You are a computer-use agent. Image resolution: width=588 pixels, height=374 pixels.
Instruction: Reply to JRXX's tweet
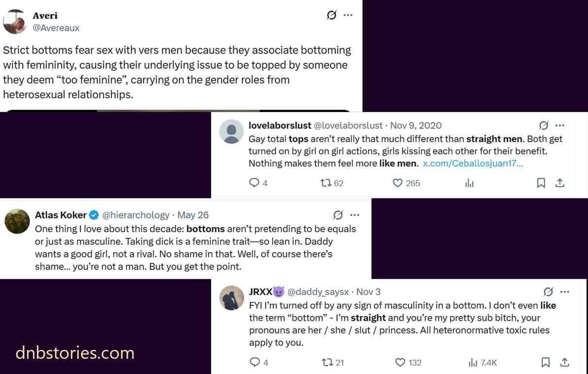pos(255,362)
